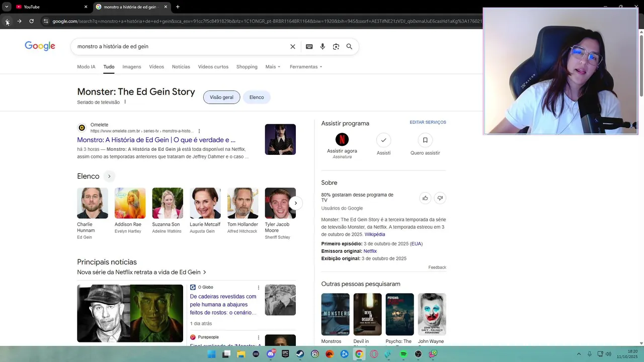
Task: Open the Wikipédia link
Action: (x=375, y=234)
